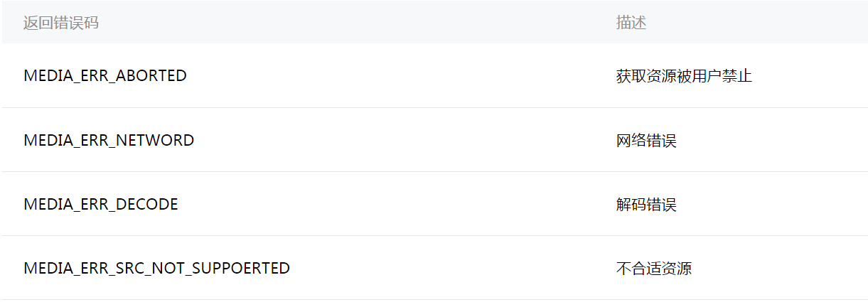Viewport: 868px width, 307px height.
Task: Click the character 网 in network error description
Action: (623, 141)
